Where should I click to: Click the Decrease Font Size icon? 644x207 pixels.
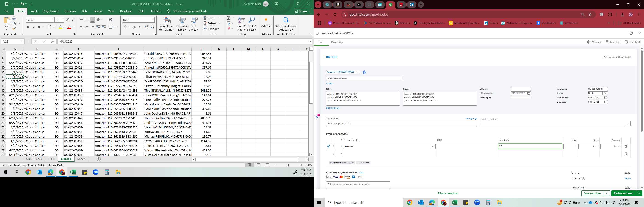(x=73, y=20)
